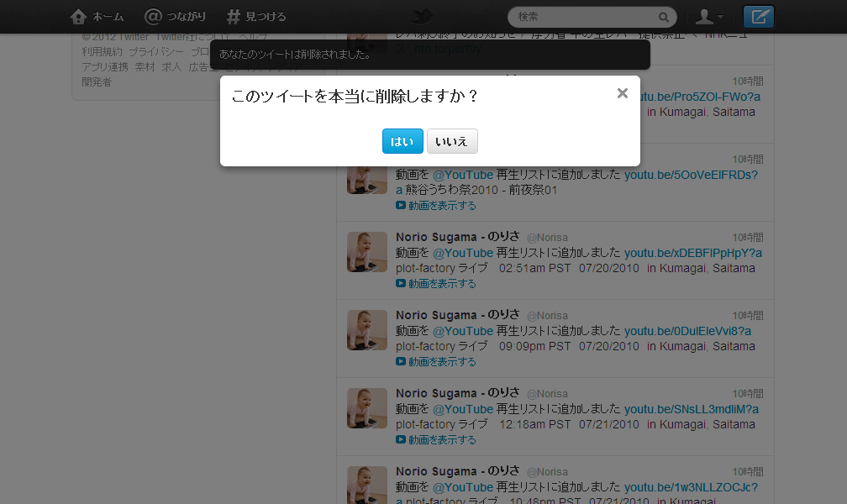Viewport: 847px width, 504px height.
Task: Click the Twitter bird logo
Action: pos(423,16)
